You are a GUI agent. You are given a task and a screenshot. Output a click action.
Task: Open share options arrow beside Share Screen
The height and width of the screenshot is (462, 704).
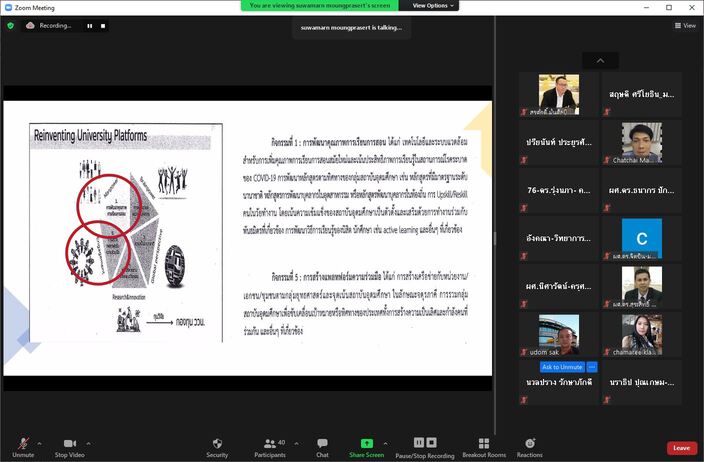pyautogui.click(x=386, y=444)
